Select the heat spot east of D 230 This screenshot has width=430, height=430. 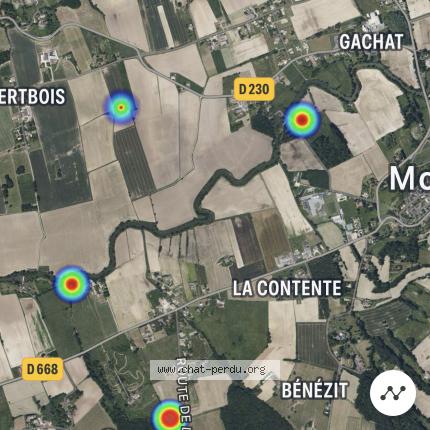click(x=302, y=120)
